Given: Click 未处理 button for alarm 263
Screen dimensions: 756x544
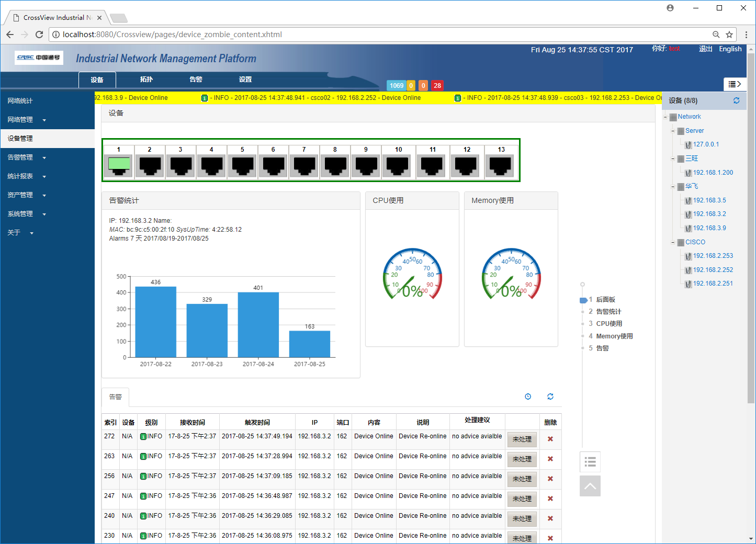Looking at the screenshot, I should pos(522,459).
